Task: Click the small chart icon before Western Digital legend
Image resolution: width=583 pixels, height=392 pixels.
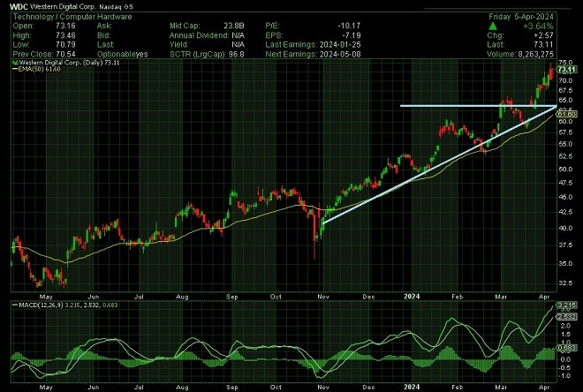Action: coord(16,63)
